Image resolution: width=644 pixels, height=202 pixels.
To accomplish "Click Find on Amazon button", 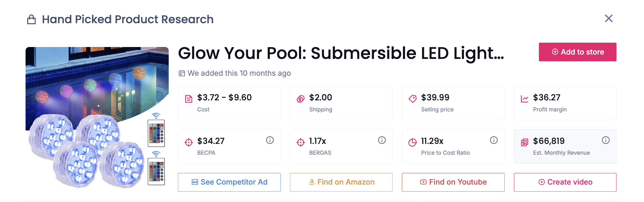I will pos(341,182).
